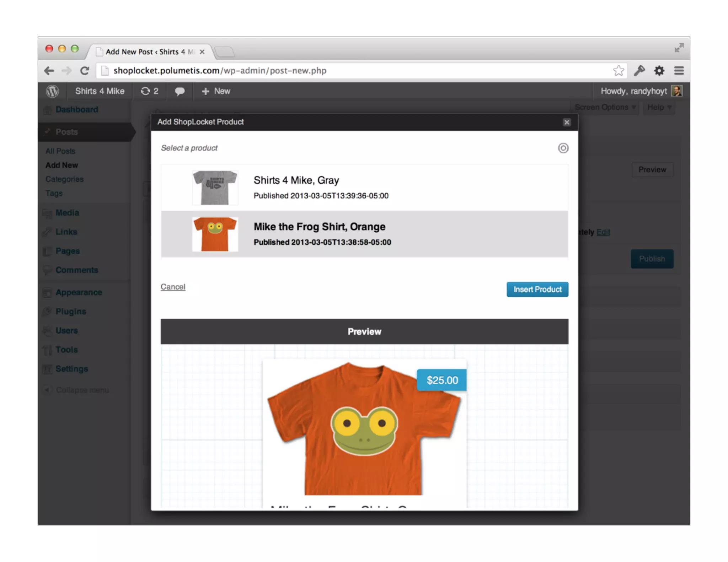Image resolution: width=728 pixels, height=562 pixels.
Task: Close the Add New Post browser tab
Action: 202,52
